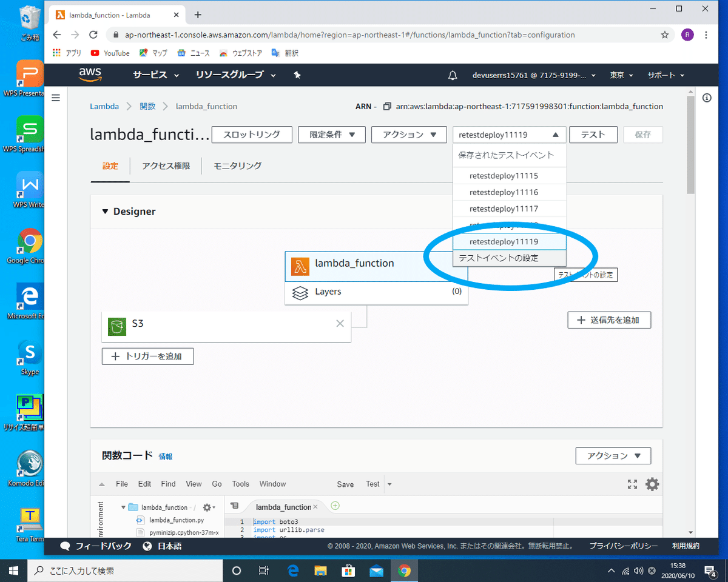Open the editor File menu
This screenshot has width=728, height=582.
122,484
